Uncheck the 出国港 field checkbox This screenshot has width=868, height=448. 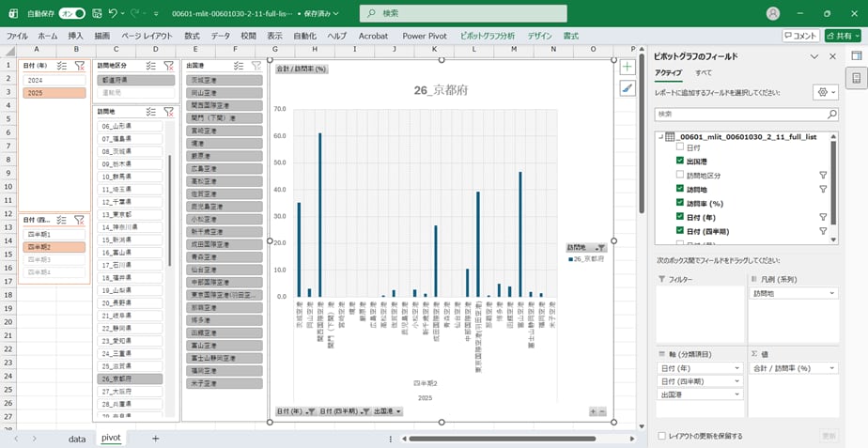coord(680,161)
